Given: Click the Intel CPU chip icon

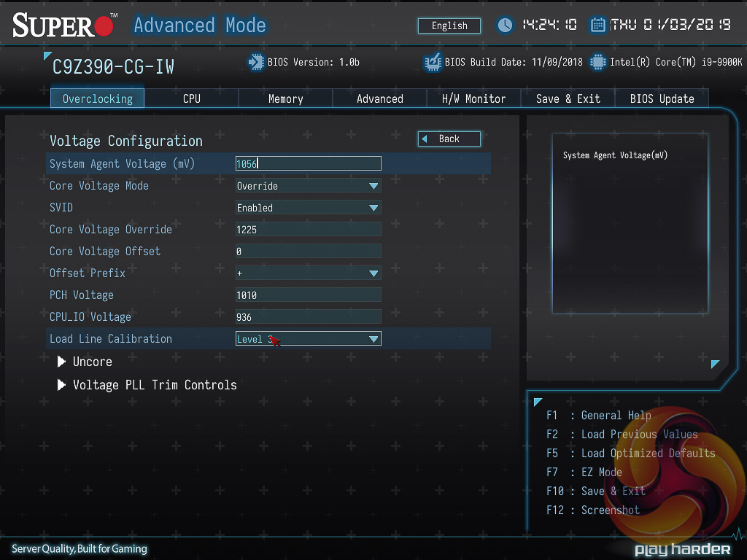Looking at the screenshot, I should pyautogui.click(x=598, y=63).
